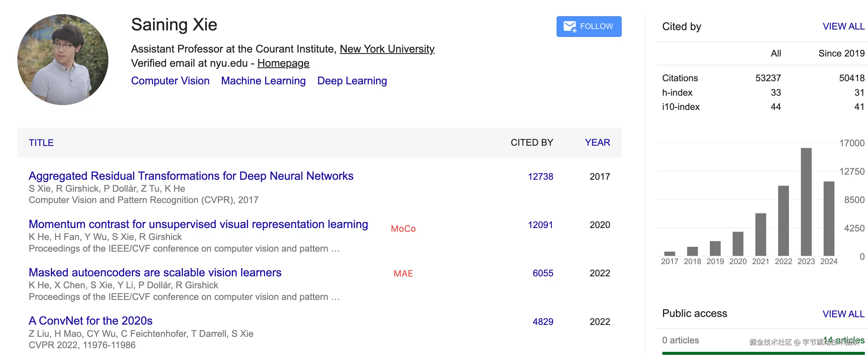This screenshot has width=868, height=355.
Task: View the 12738 citations list
Action: click(540, 177)
